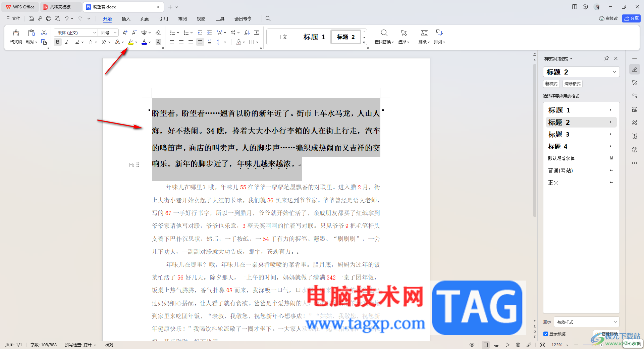Open the 显示 有效样式 dropdown
Screen dimensions: 644x349
click(587, 322)
